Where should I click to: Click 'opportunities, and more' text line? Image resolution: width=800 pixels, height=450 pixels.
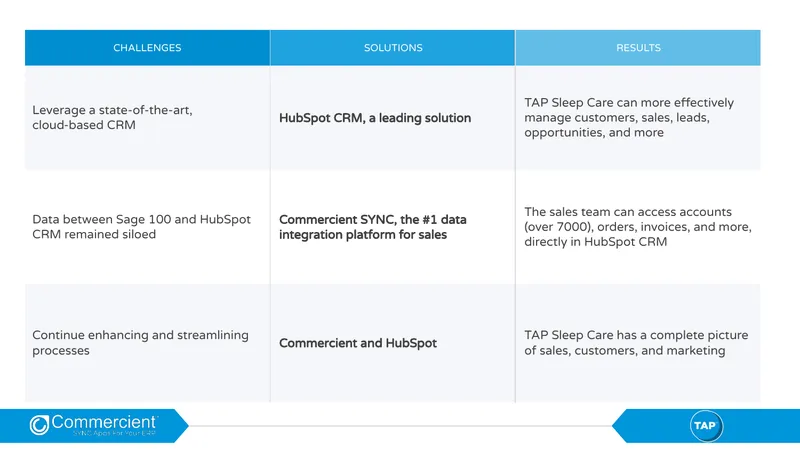pyautogui.click(x=594, y=132)
